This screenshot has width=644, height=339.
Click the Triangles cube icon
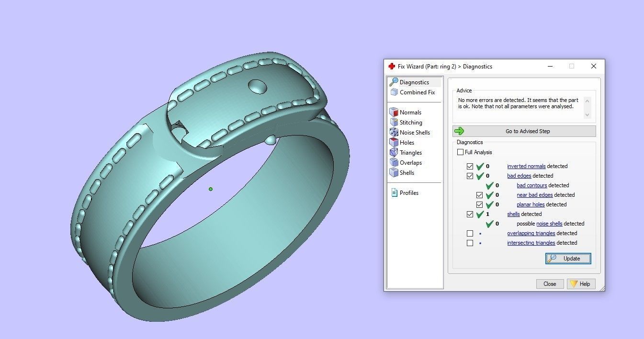click(x=394, y=152)
